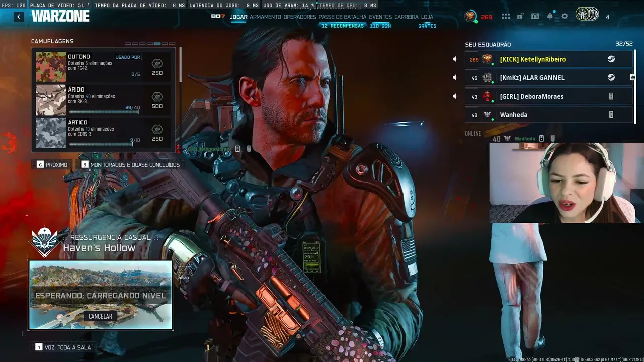Screen dimensions: 644x362
Task: Go to Eventos tab
Action: tap(380, 17)
